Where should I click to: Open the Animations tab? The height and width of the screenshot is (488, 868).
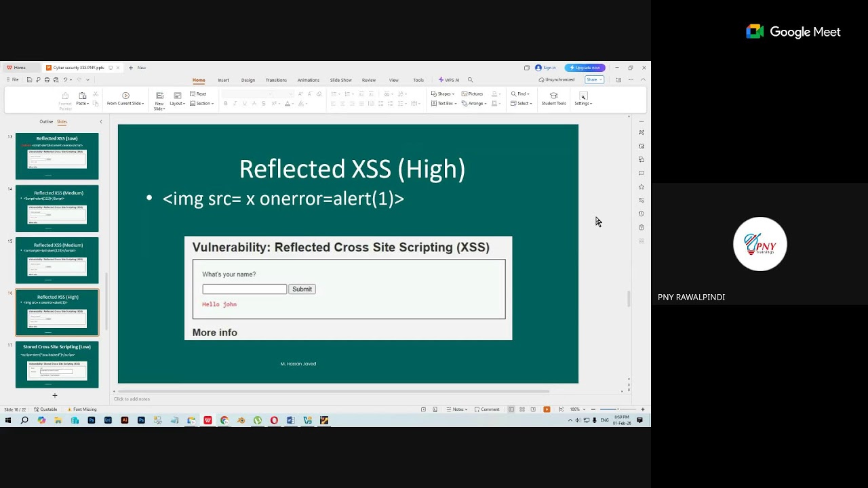pyautogui.click(x=308, y=80)
